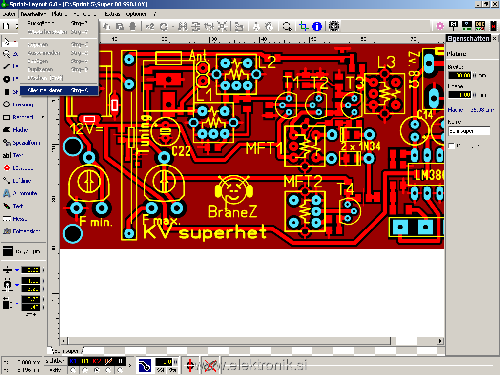
Task: Click the toolbar magnifier search icon
Action: (287, 26)
